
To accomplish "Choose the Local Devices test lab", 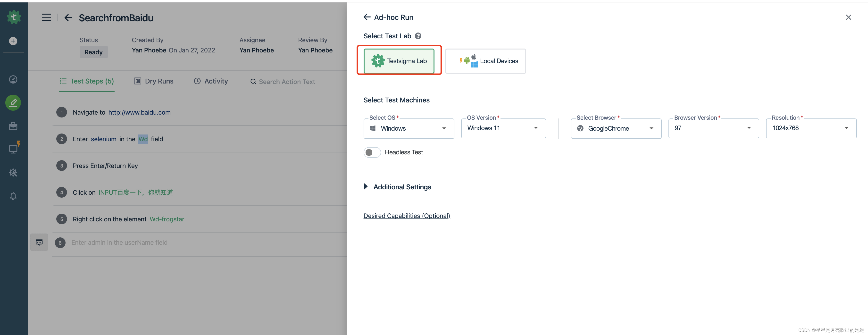I will 485,61.
